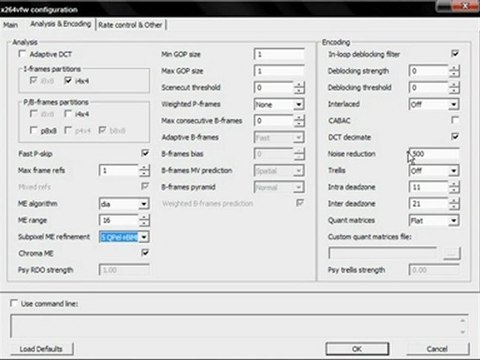The image size is (480, 360).
Task: Uncheck the In-loop deblocking filter checkbox
Action: click(455, 53)
